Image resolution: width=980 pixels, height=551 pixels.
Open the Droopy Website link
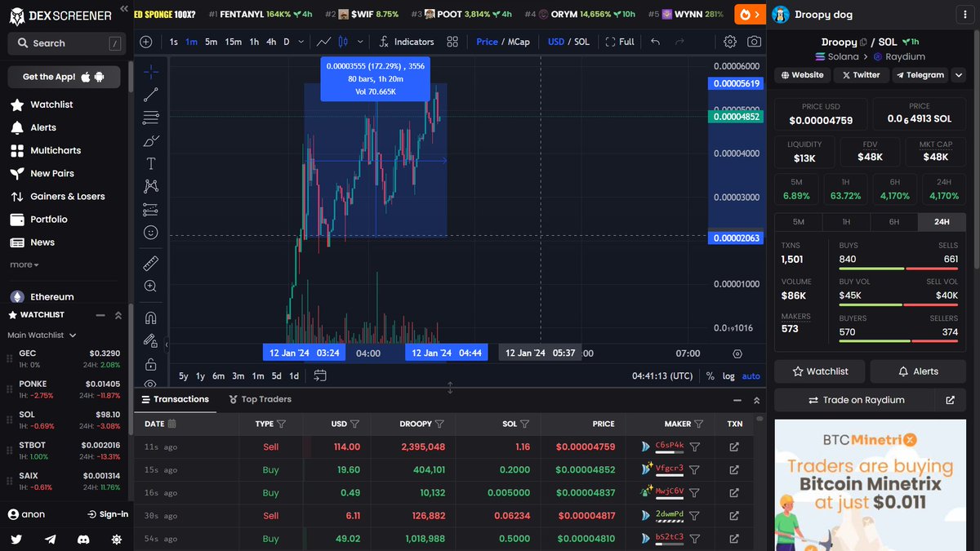tap(802, 74)
